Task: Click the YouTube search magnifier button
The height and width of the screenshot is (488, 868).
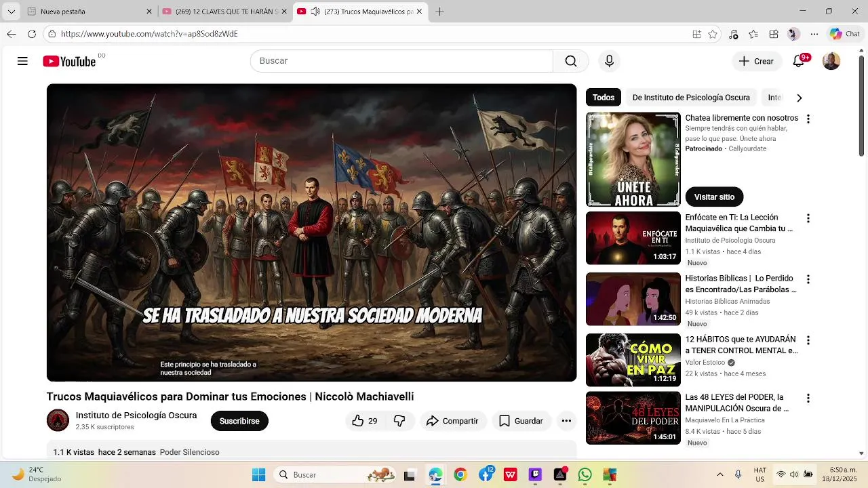Action: click(571, 61)
